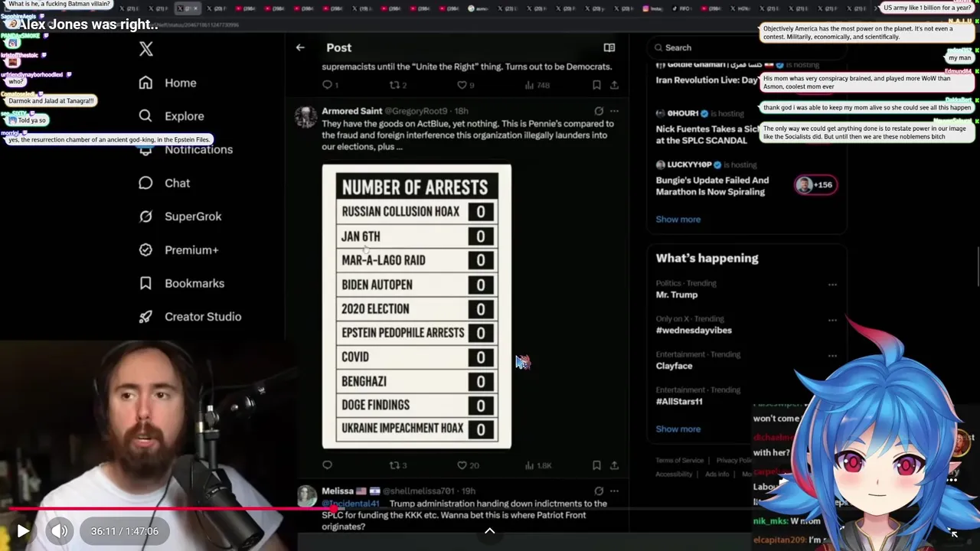Open Explore in the X sidebar
The height and width of the screenshot is (551, 980).
(184, 116)
